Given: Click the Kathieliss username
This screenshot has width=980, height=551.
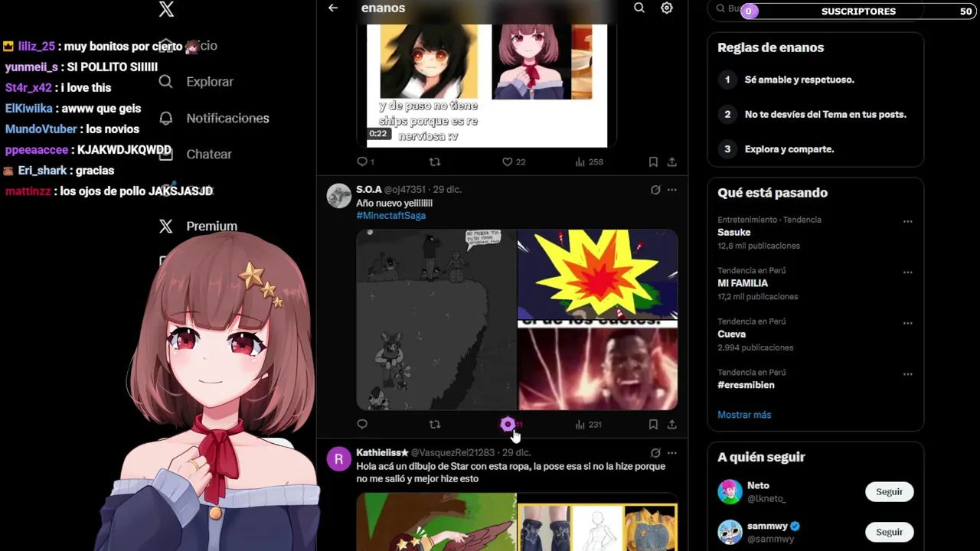Looking at the screenshot, I should 382,453.
